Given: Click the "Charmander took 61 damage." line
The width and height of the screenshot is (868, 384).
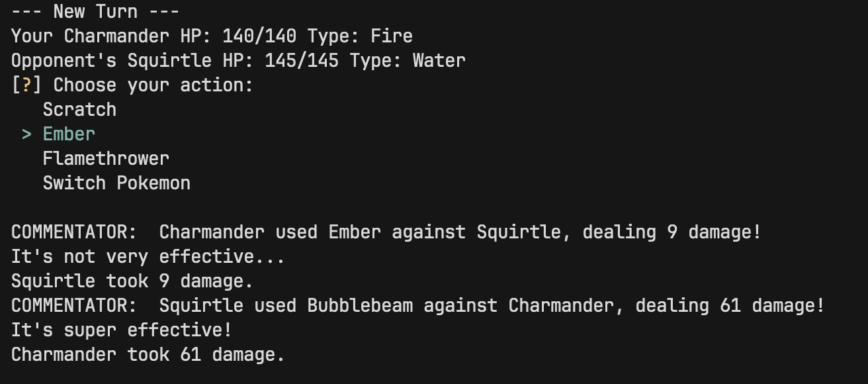Looking at the screenshot, I should (x=148, y=354).
